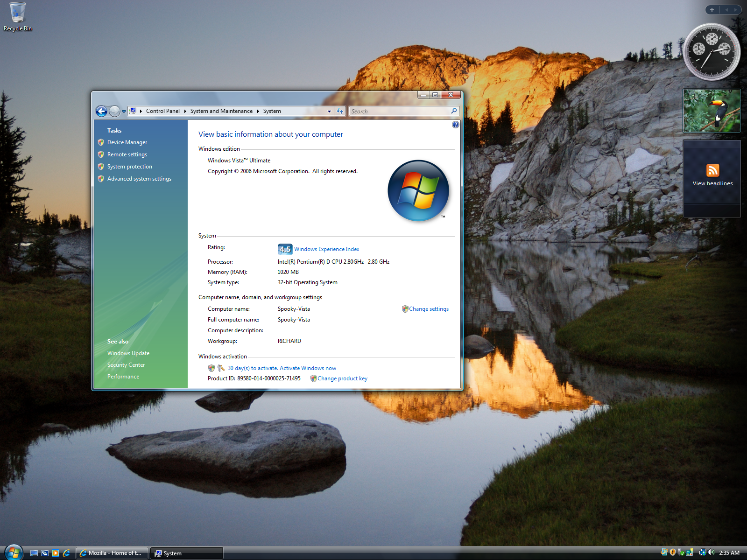Select Advanced system settings task
Screen dimensions: 747x560
point(139,179)
